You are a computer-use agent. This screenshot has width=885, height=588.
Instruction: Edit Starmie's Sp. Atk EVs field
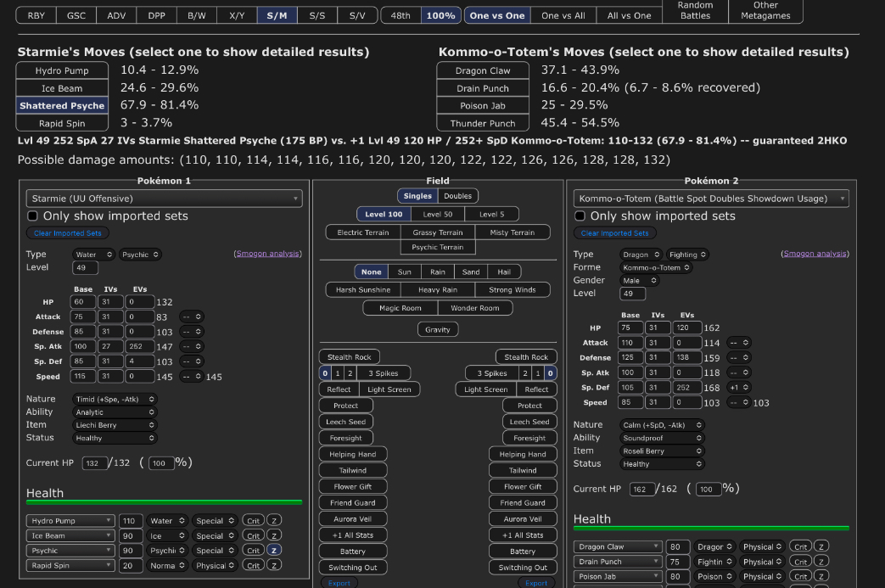(x=139, y=346)
